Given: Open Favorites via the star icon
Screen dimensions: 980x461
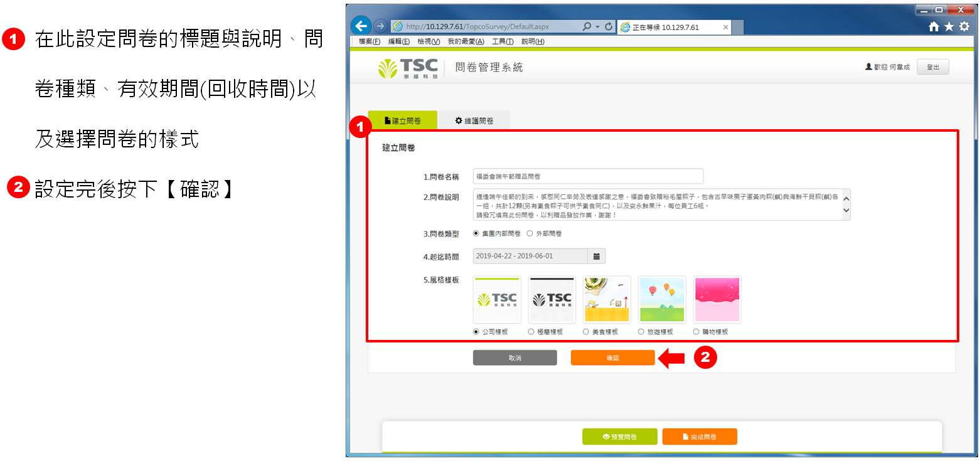Looking at the screenshot, I should click(x=949, y=27).
